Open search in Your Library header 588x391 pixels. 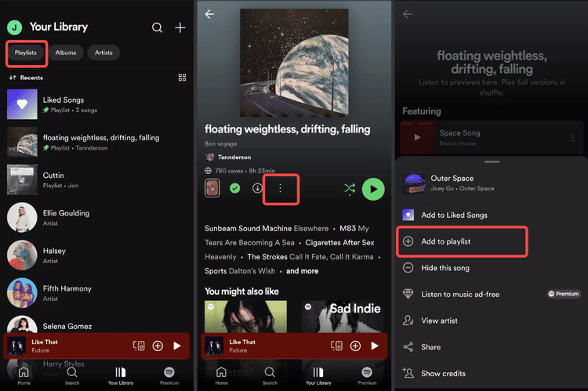click(157, 27)
